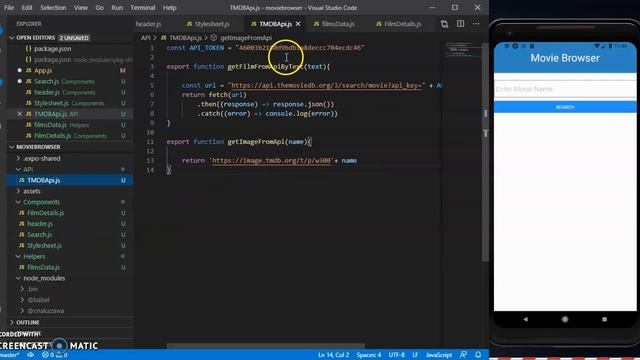Open the editor More Actions ellipsis
This screenshot has height=360, width=640.
click(x=476, y=24)
